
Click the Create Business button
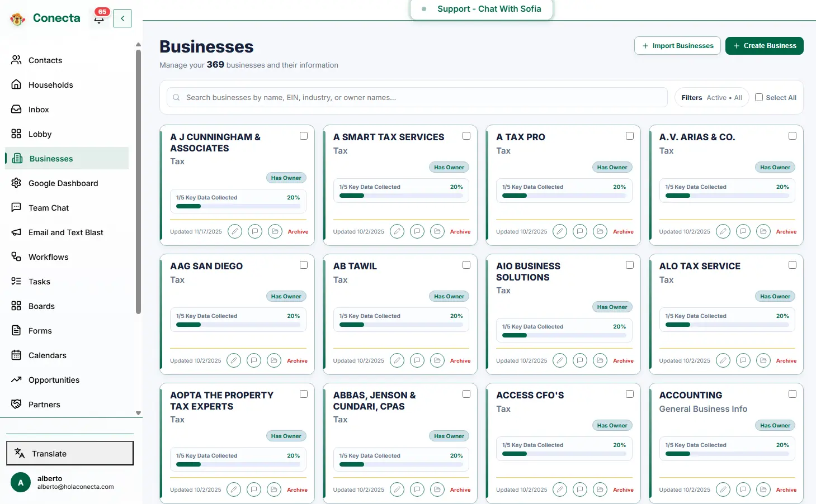coord(764,46)
